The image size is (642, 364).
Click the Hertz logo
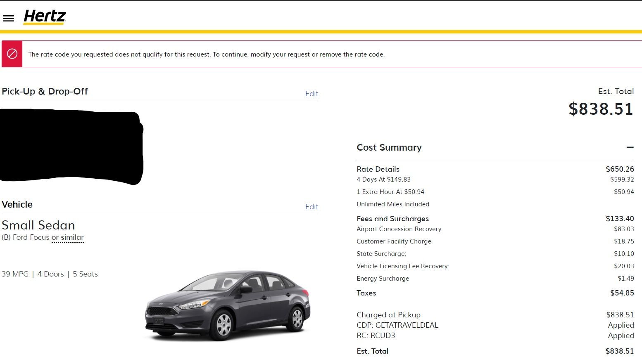(45, 17)
